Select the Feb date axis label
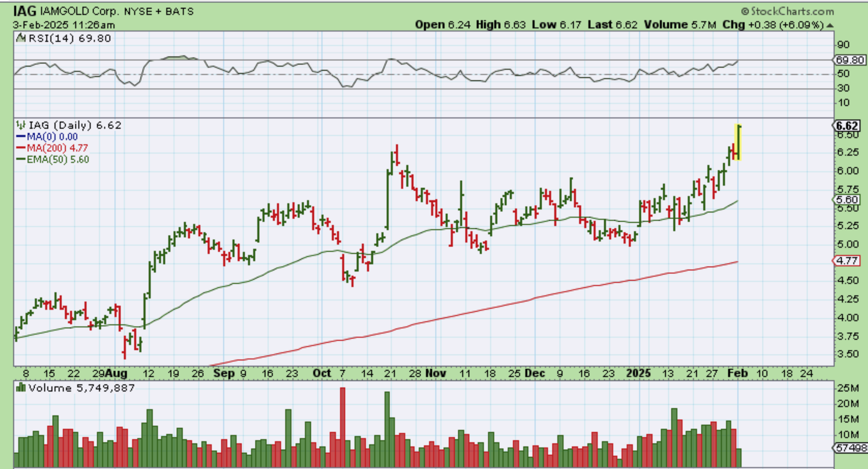Screen dimensions: 868x469 tap(737, 373)
